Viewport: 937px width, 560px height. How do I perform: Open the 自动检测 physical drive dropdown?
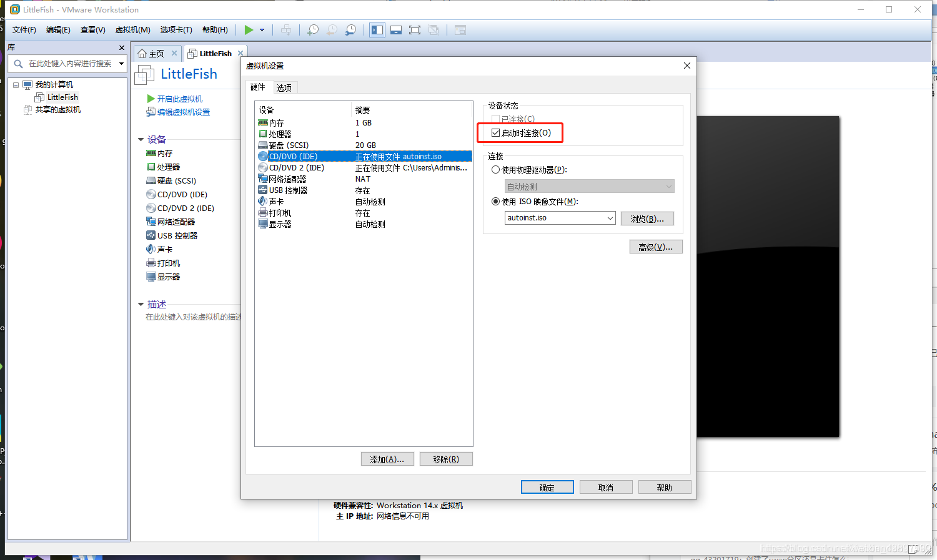590,187
